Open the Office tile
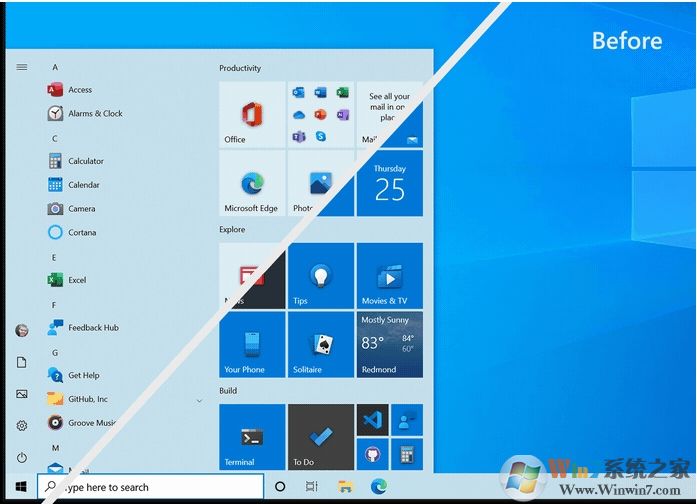697x504 pixels. 252,114
